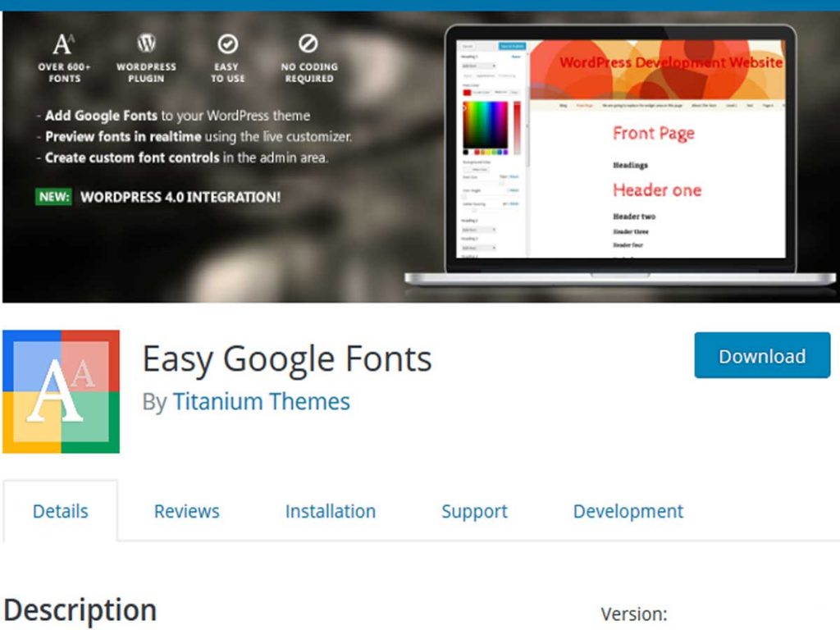Open the Titanium Themes author link

coord(261,401)
